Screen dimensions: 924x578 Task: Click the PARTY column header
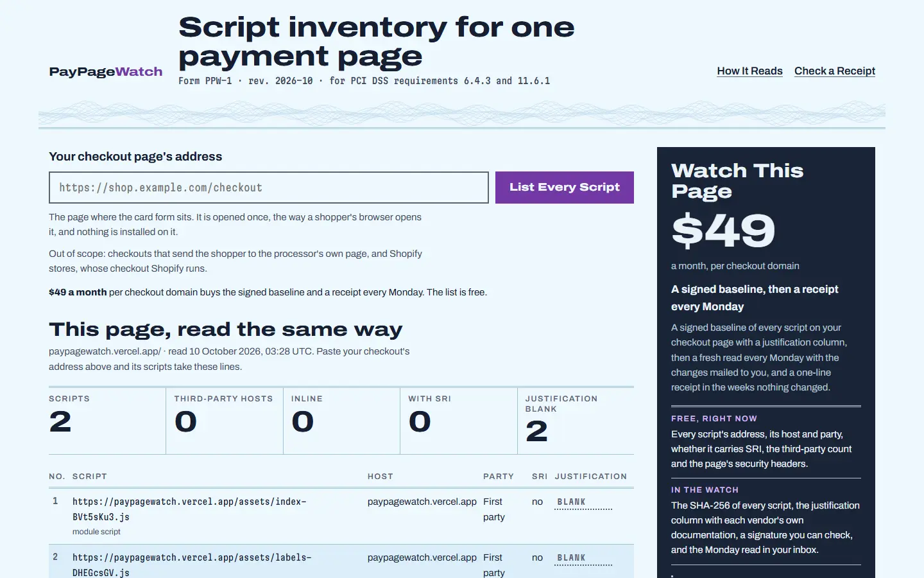coord(499,477)
